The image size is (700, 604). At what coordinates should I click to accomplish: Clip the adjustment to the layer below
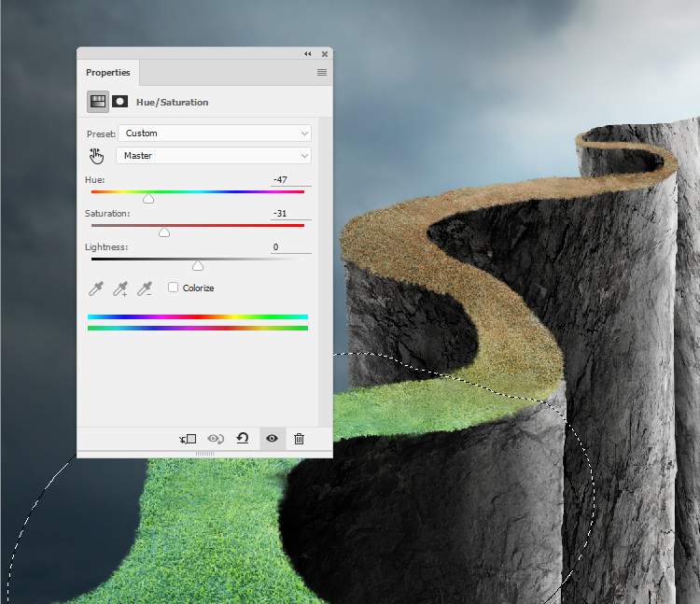188,439
